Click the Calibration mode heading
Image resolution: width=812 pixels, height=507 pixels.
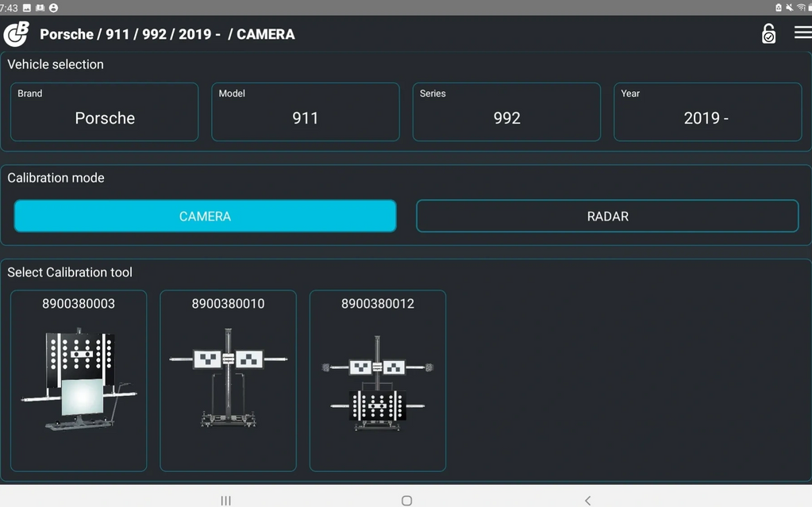[x=56, y=178]
